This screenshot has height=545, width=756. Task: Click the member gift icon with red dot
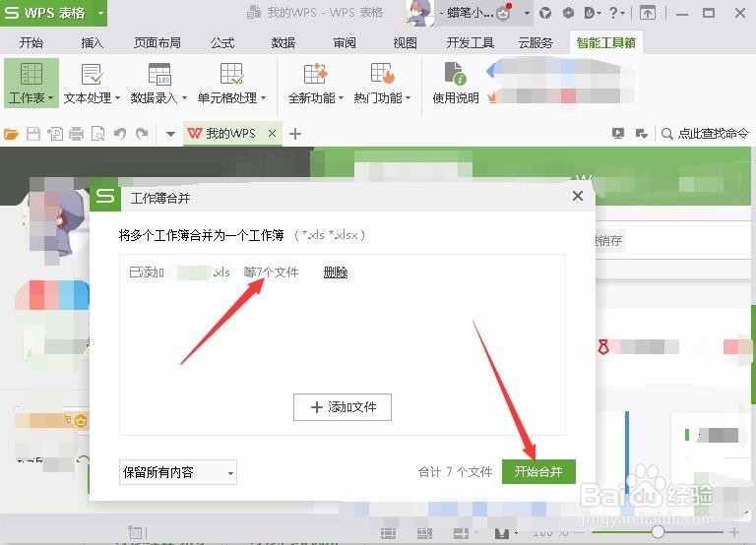tap(504, 12)
